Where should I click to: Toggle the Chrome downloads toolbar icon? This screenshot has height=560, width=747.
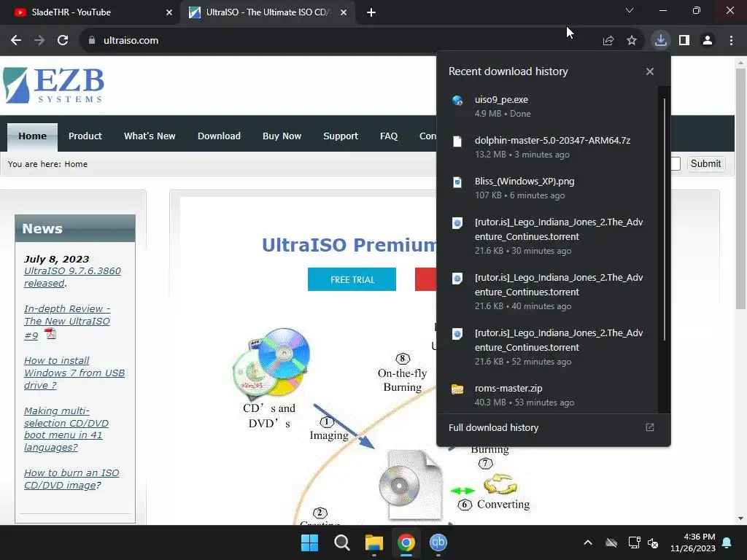click(661, 40)
